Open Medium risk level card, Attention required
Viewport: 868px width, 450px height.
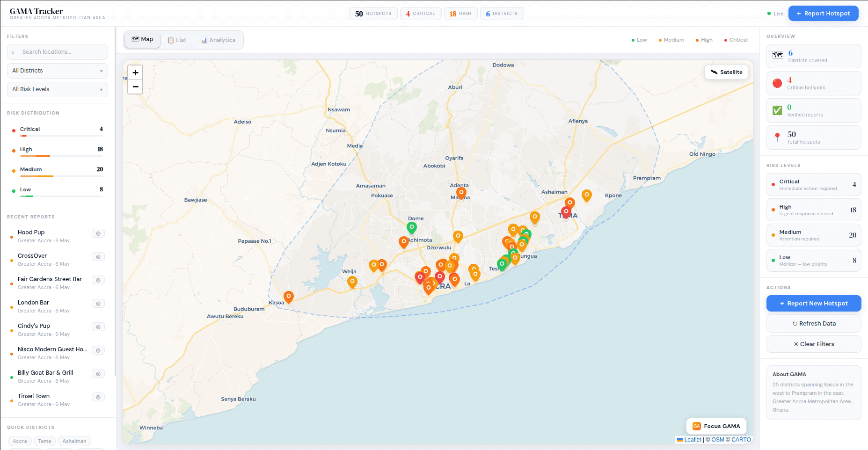[x=814, y=235]
